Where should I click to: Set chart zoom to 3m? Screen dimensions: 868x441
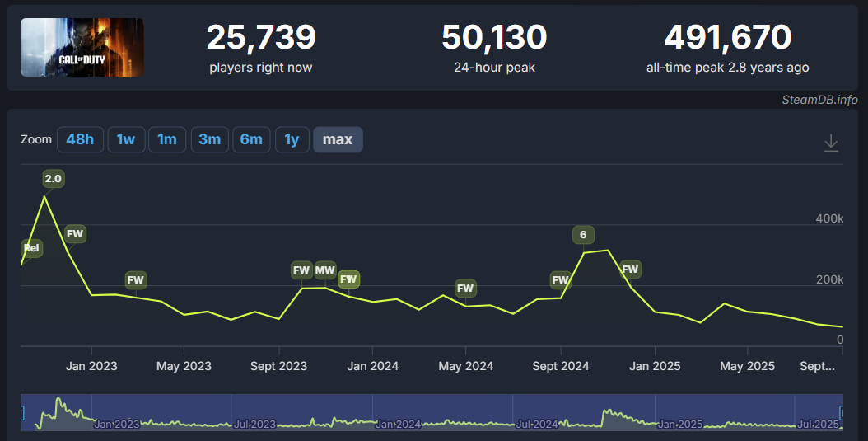210,139
